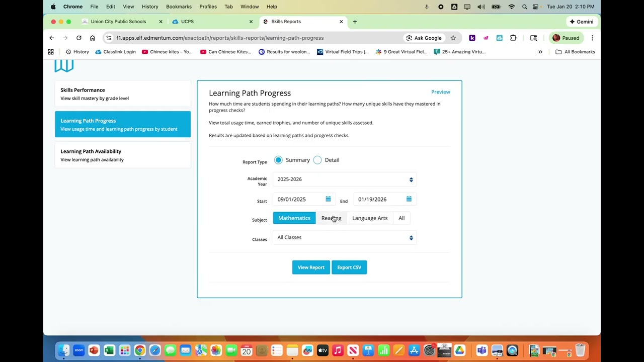Image resolution: width=644 pixels, height=362 pixels.
Task: Click the View Report button
Action: tap(311, 267)
